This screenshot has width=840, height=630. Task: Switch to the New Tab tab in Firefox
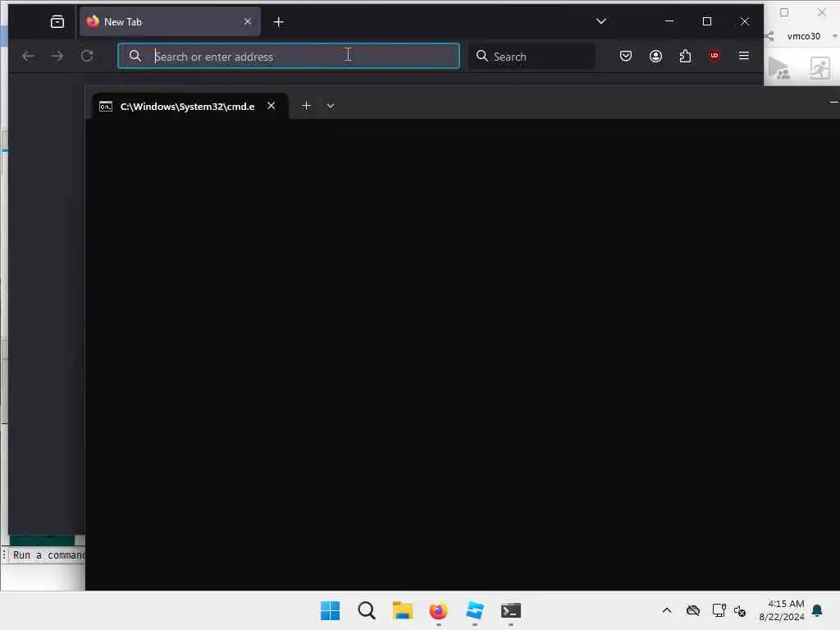click(x=171, y=21)
